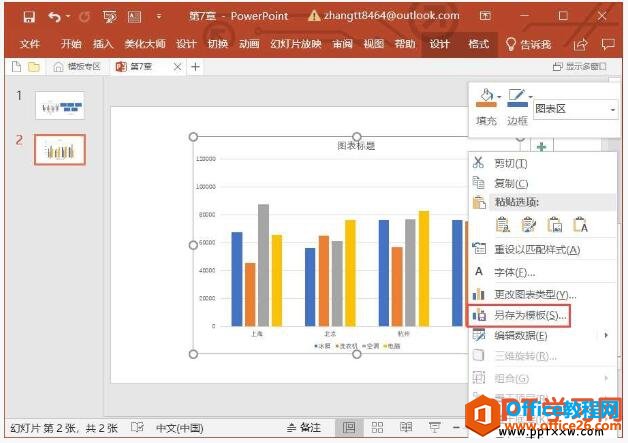The width and height of the screenshot is (628, 443).
Task: Add a new document tab with plus
Action: [x=195, y=66]
